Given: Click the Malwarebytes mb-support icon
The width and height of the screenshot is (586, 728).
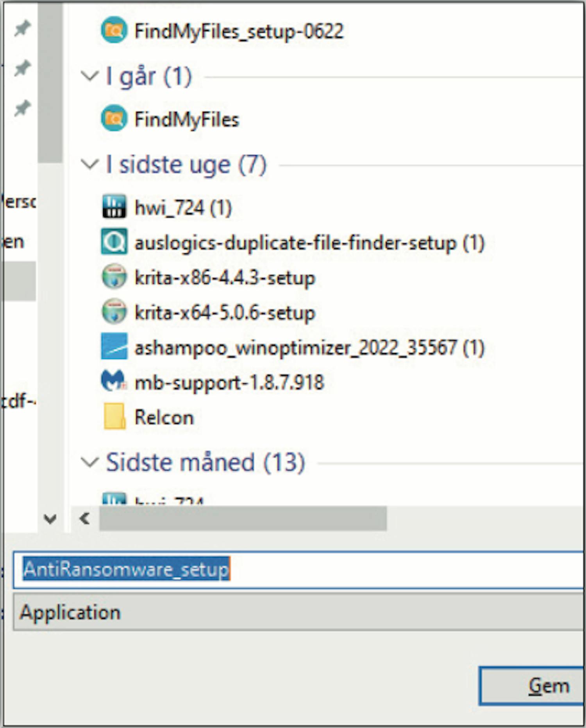Looking at the screenshot, I should (114, 380).
